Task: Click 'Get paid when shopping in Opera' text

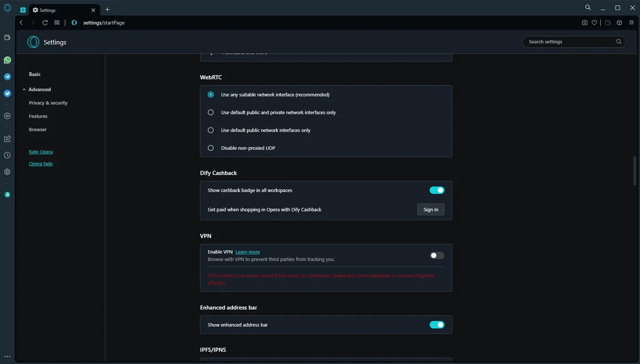Action: click(x=265, y=210)
